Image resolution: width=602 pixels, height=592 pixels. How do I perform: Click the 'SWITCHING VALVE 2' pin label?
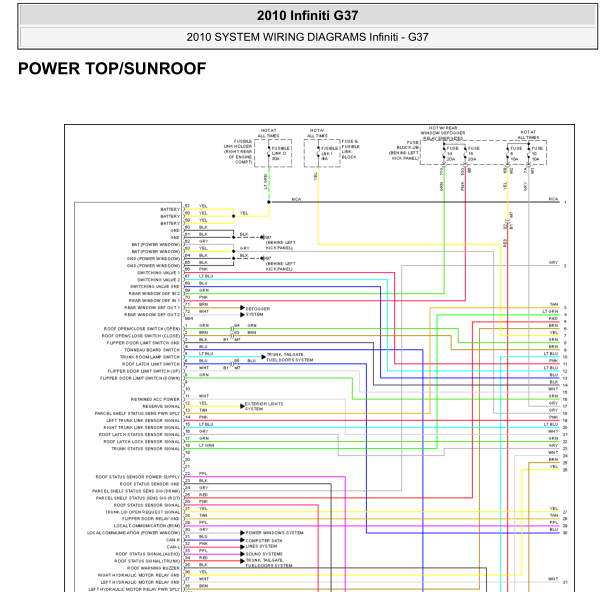point(158,279)
